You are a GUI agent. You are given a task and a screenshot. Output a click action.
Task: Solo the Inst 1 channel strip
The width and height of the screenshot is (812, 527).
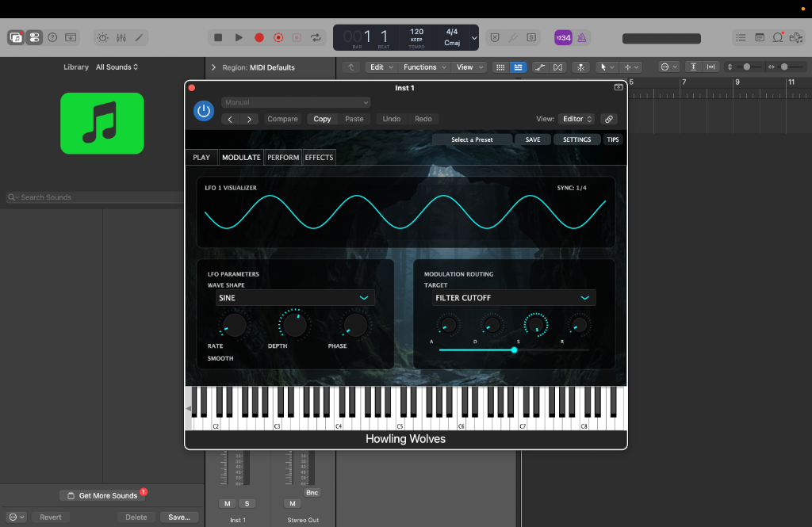[x=248, y=503]
